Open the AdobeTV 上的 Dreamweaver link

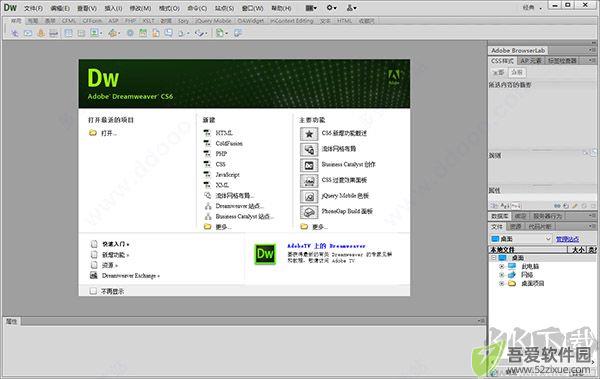(326, 246)
